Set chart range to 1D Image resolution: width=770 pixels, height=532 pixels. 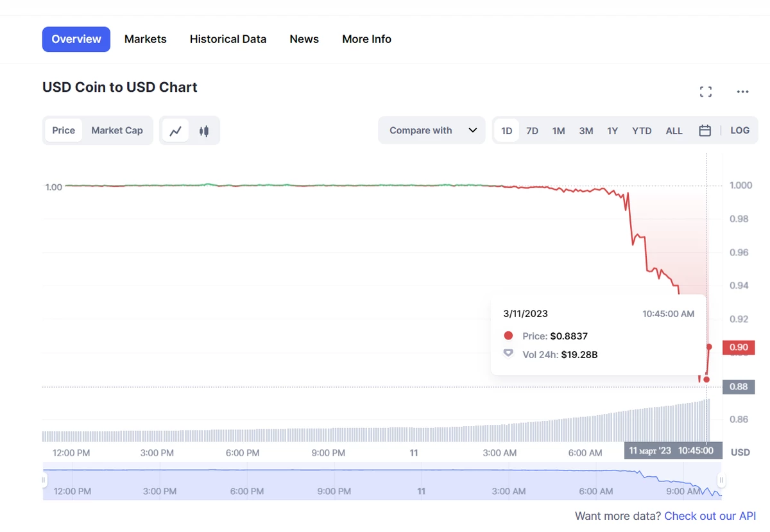[x=506, y=131]
